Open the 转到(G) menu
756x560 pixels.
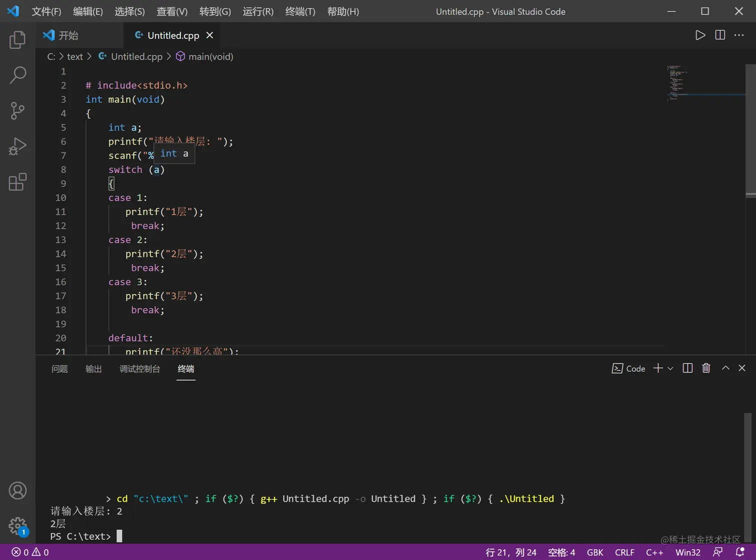[215, 12]
